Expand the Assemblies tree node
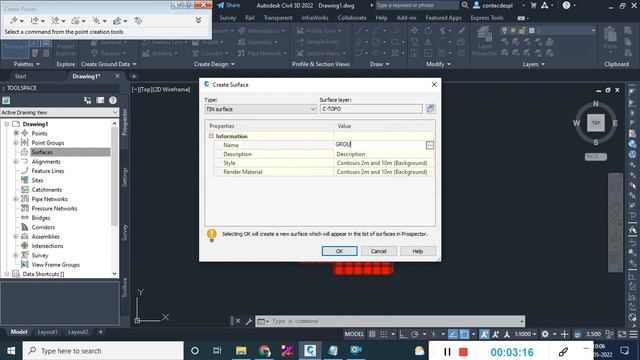This screenshot has width=640, height=360. coord(16,236)
